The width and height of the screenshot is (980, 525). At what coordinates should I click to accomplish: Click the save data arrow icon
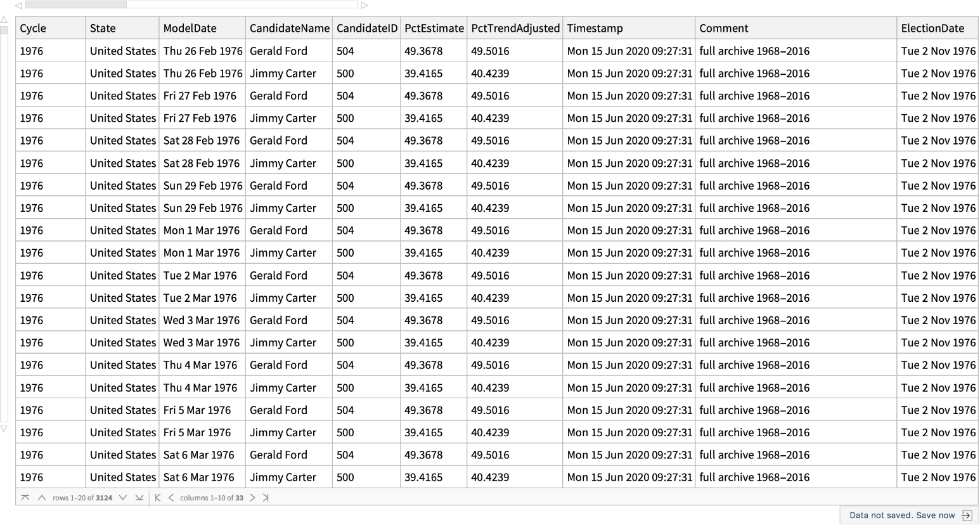pyautogui.click(x=967, y=515)
